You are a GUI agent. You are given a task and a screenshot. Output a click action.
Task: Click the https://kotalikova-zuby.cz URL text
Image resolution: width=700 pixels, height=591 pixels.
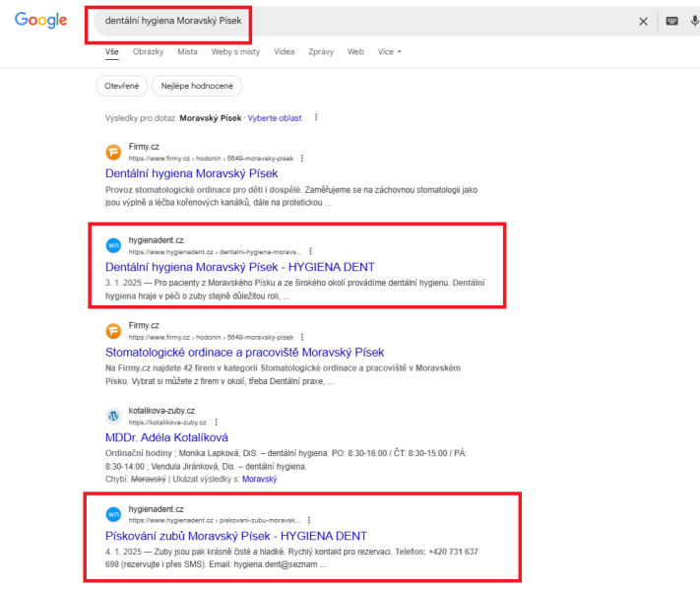click(x=167, y=423)
